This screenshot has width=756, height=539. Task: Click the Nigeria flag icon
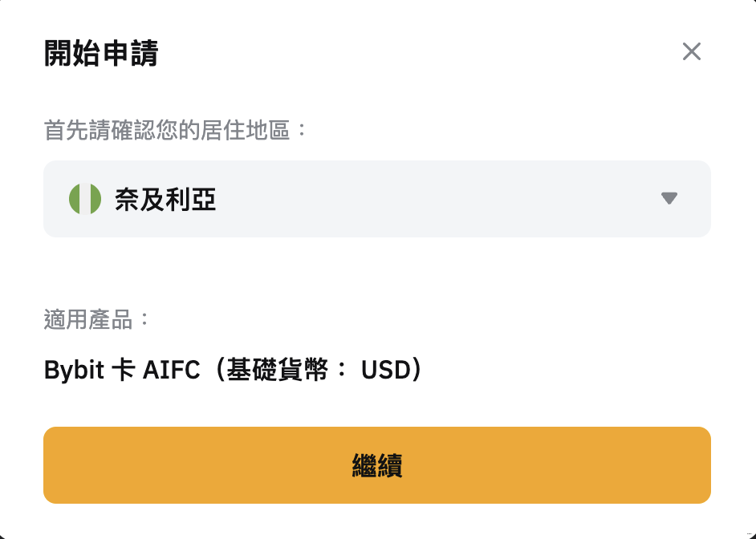pyautogui.click(x=84, y=199)
